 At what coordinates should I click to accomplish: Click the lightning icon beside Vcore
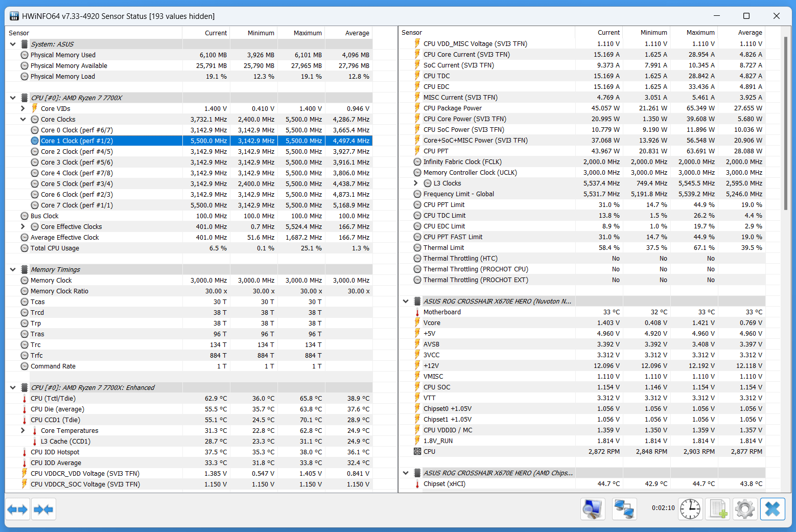pos(417,322)
